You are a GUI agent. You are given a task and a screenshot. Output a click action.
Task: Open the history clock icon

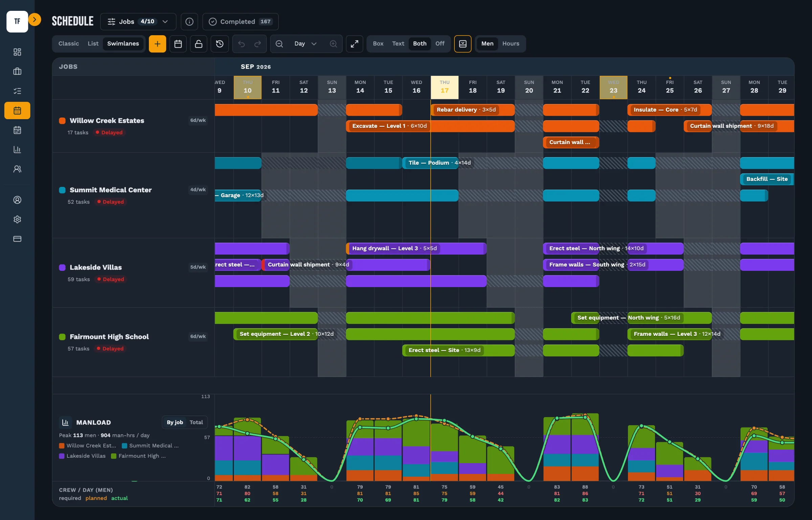[220, 44]
